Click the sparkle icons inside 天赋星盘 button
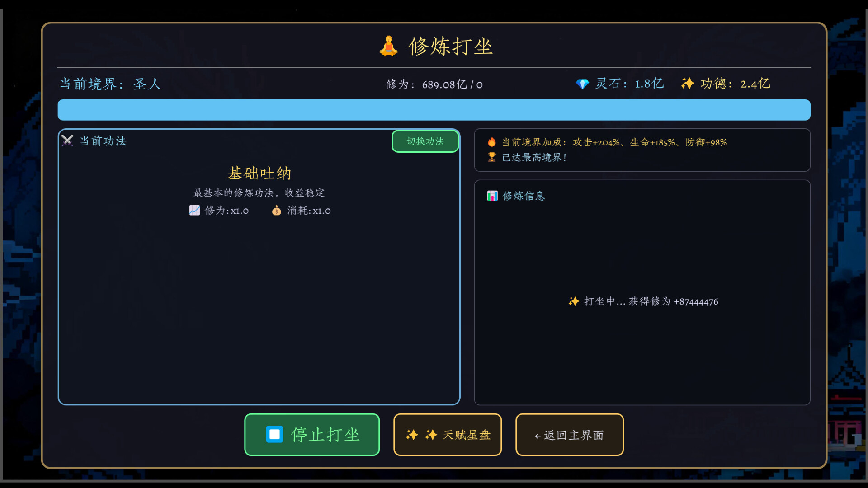The image size is (868, 488). coord(421,434)
